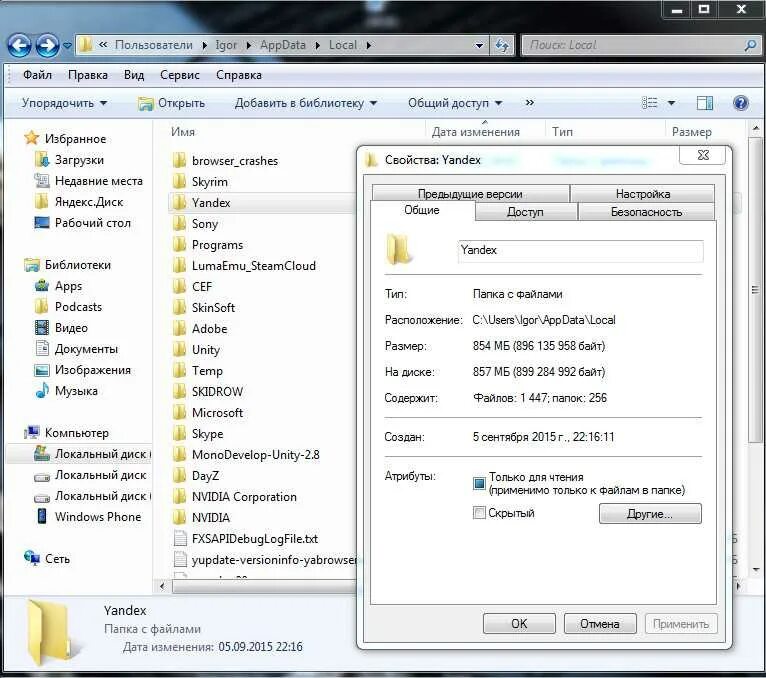766x678 pixels.
Task: Select the Сеть network node
Action: click(57, 559)
